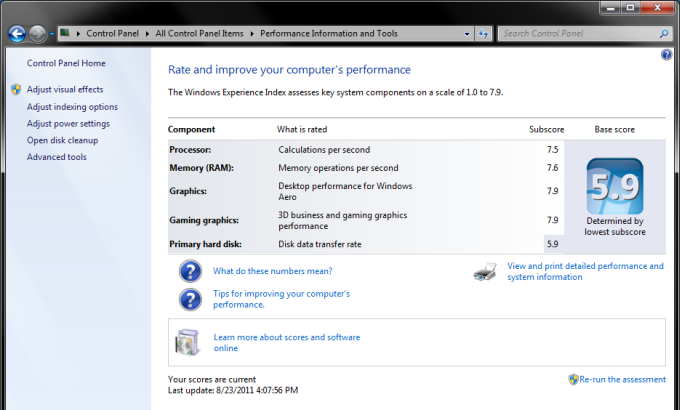Click software box icon beside Learn more
The height and width of the screenshot is (410, 680).
[188, 342]
